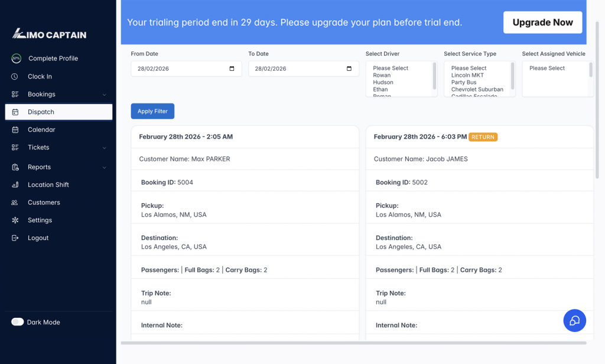Expand the Bookings submenu chevron
This screenshot has width=605, height=364.
click(105, 95)
